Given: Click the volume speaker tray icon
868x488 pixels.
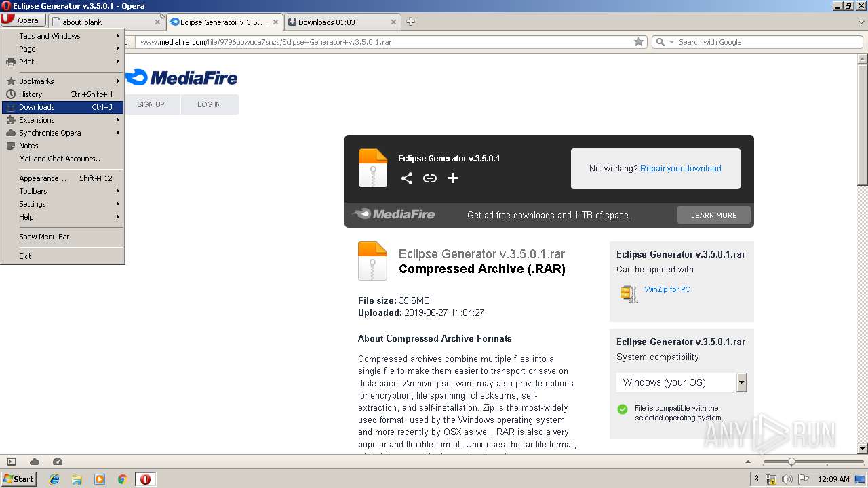Looking at the screenshot, I should (787, 479).
